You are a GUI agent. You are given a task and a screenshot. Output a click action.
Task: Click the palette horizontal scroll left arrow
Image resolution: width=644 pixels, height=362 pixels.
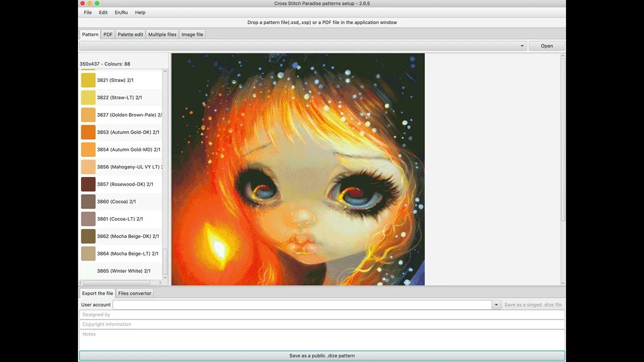(82, 283)
